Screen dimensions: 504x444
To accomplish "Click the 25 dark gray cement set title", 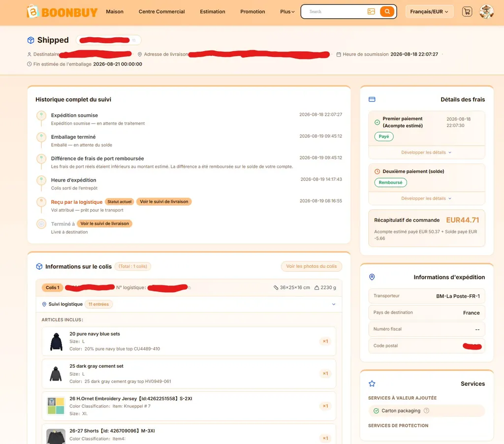I will point(96,366).
